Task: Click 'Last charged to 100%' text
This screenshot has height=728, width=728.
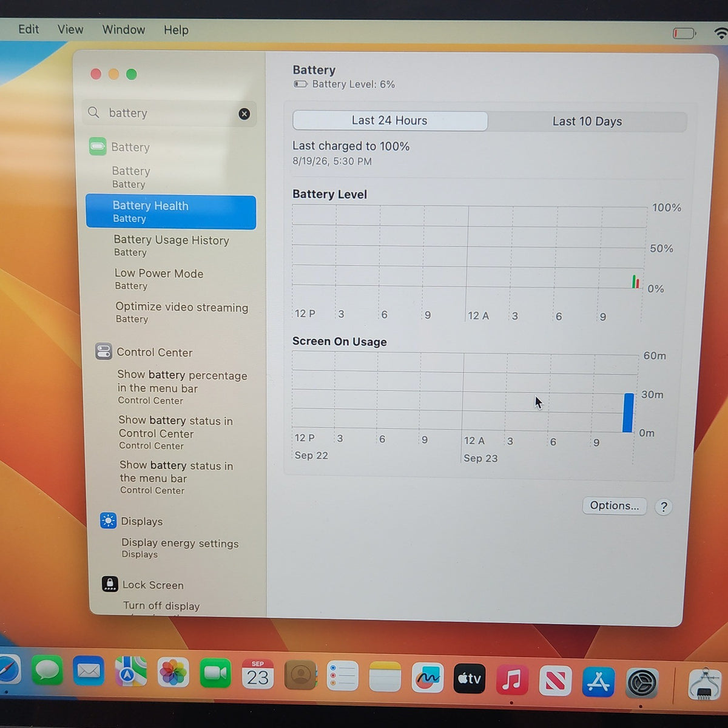Action: coord(351,146)
